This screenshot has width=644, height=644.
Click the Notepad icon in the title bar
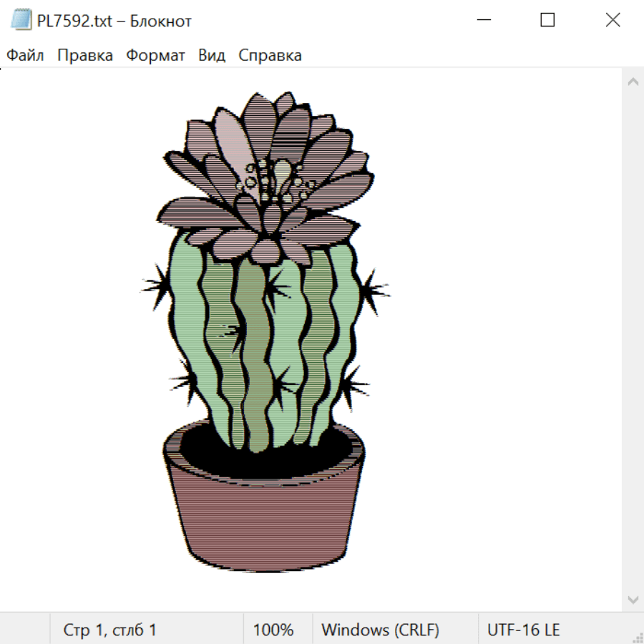21,21
